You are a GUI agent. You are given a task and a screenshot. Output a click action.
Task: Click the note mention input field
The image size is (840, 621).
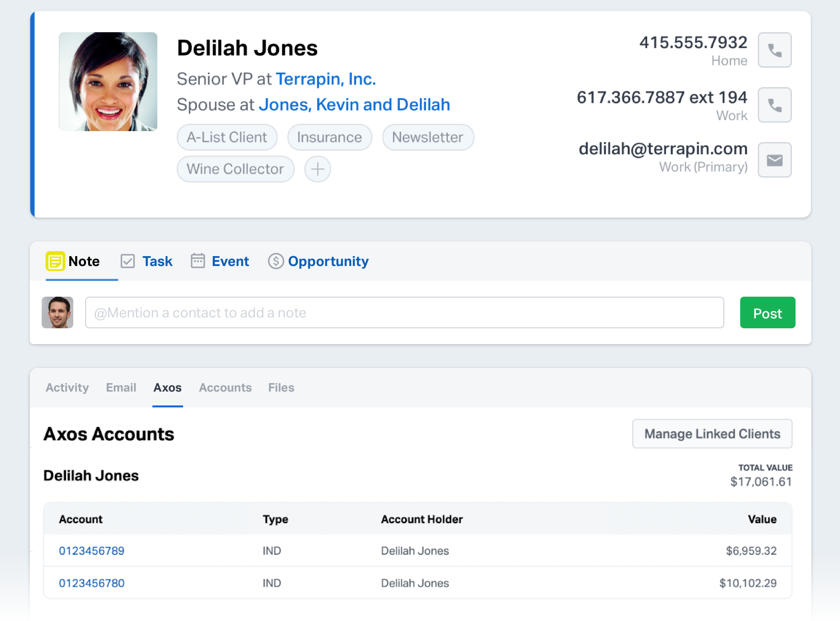point(405,312)
